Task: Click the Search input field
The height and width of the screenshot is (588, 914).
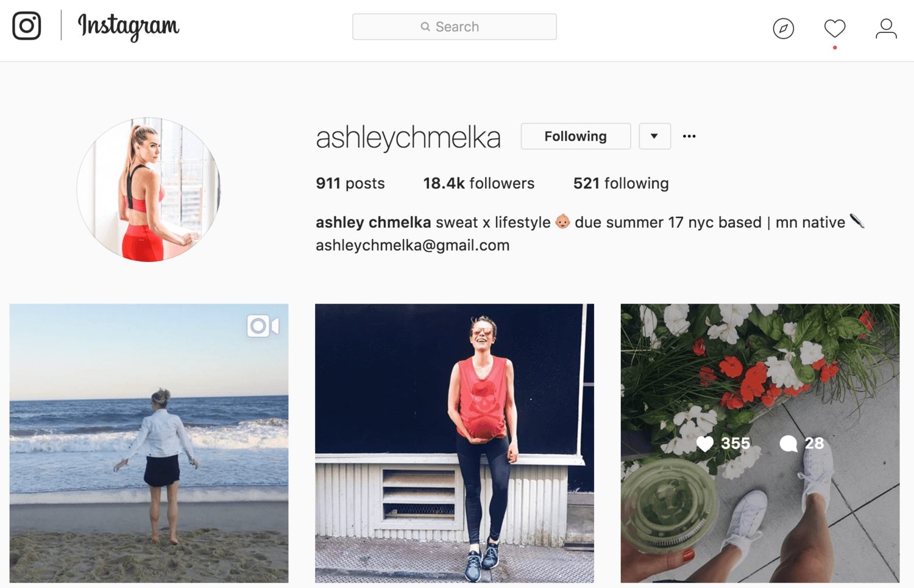Action: pyautogui.click(x=455, y=27)
